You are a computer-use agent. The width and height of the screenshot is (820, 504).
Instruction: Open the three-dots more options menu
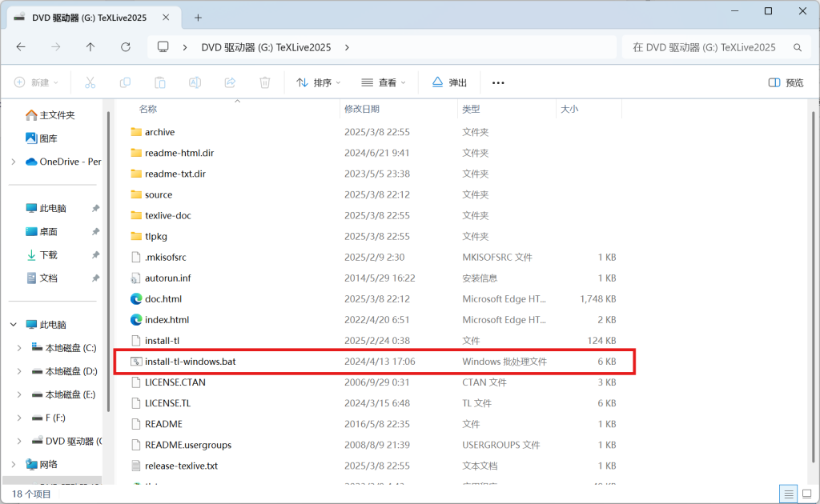[x=498, y=82]
